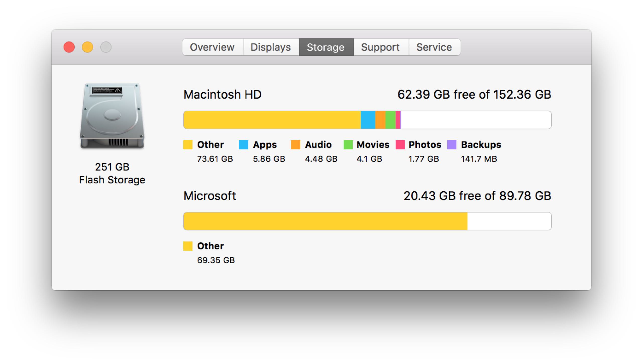Switch to the Overview tab
Image resolution: width=643 pixels, height=364 pixels.
[212, 47]
